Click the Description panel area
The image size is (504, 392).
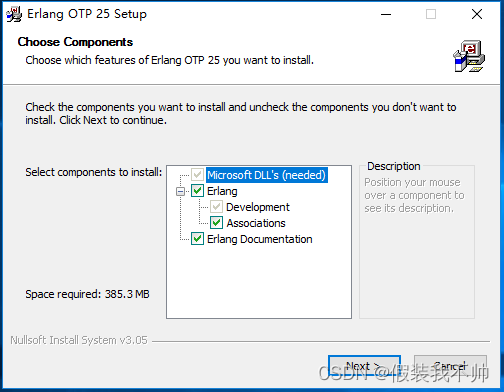tap(417, 242)
